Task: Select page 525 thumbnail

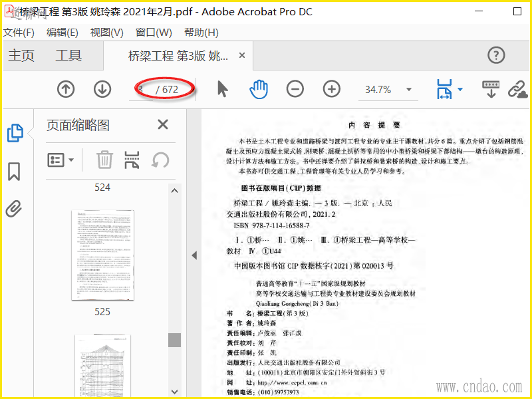Action: click(102, 255)
